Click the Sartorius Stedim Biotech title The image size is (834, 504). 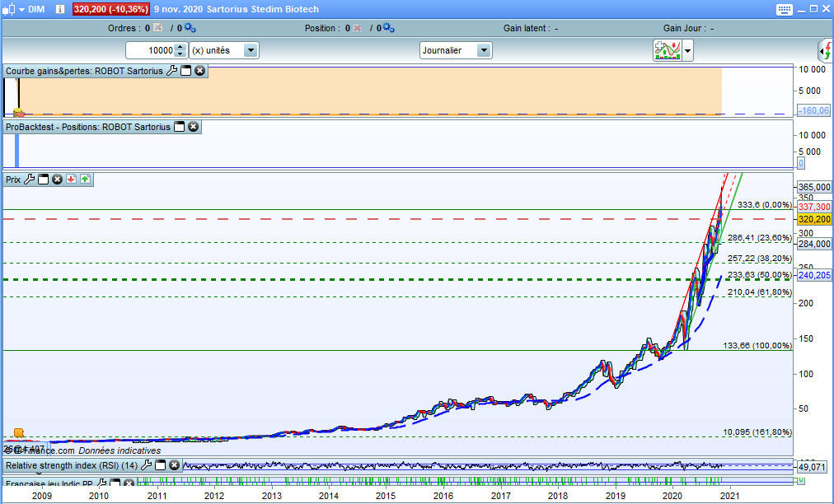[262, 9]
